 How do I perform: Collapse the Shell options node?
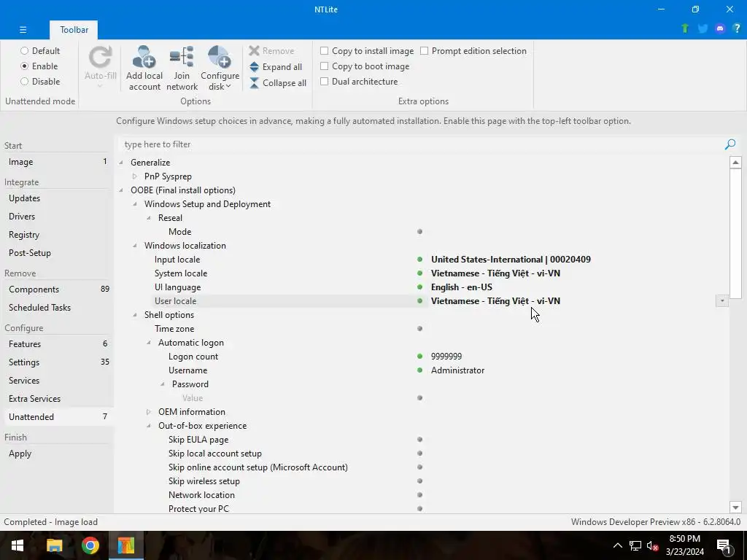pos(135,315)
